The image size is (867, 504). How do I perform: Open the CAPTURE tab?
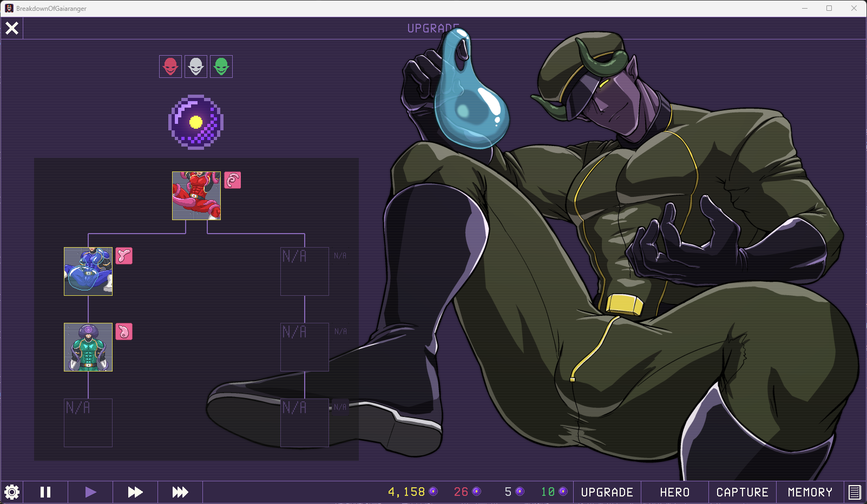(743, 492)
